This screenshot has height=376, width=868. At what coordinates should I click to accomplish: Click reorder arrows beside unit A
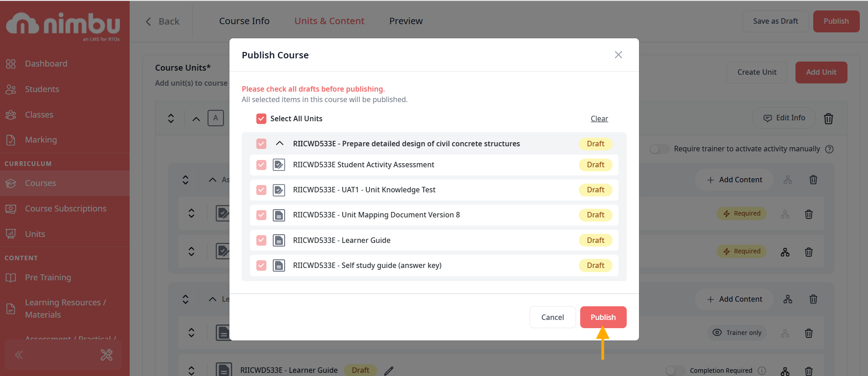point(171,118)
